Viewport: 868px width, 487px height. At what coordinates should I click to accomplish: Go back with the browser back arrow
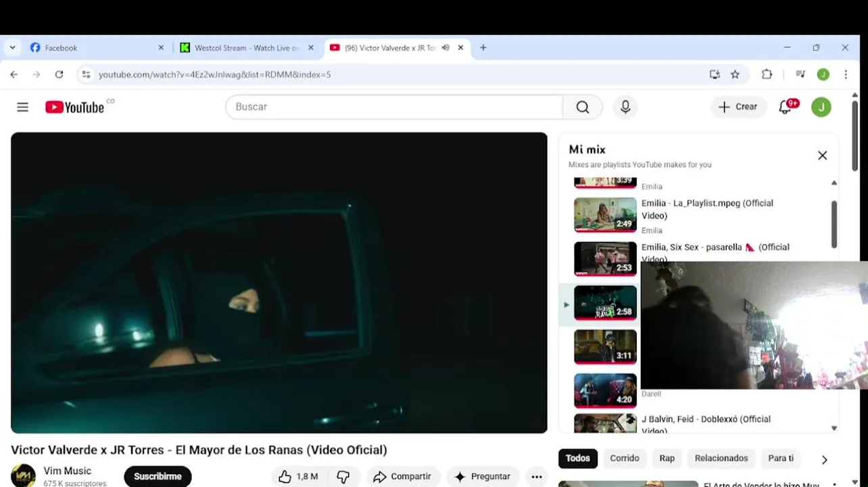tap(14, 74)
